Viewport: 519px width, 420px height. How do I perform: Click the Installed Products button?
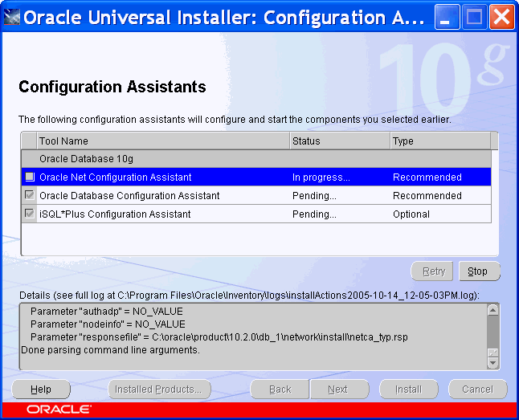point(159,389)
